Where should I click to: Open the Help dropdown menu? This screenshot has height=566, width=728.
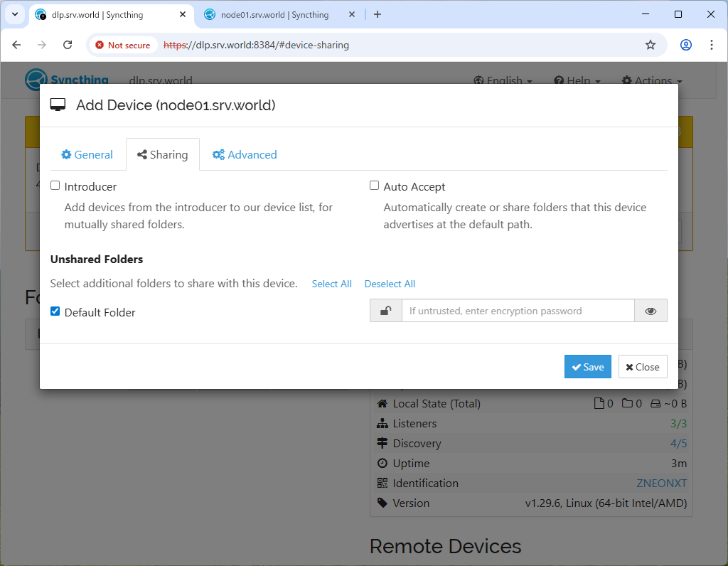[x=577, y=81]
